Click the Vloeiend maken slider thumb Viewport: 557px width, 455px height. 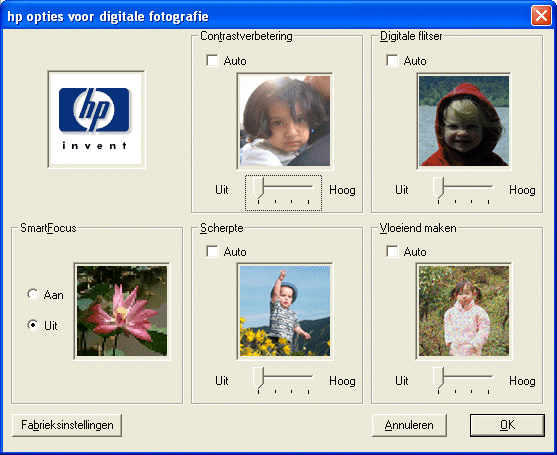(438, 378)
